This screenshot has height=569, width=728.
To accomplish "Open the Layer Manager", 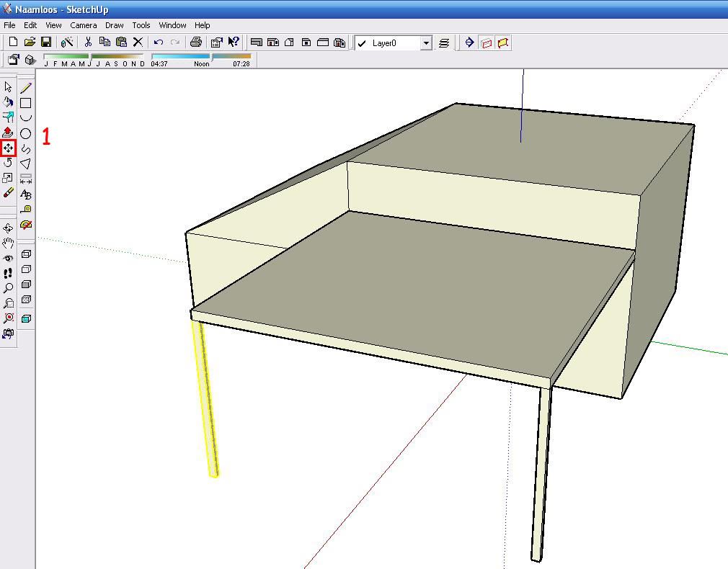I will click(444, 43).
